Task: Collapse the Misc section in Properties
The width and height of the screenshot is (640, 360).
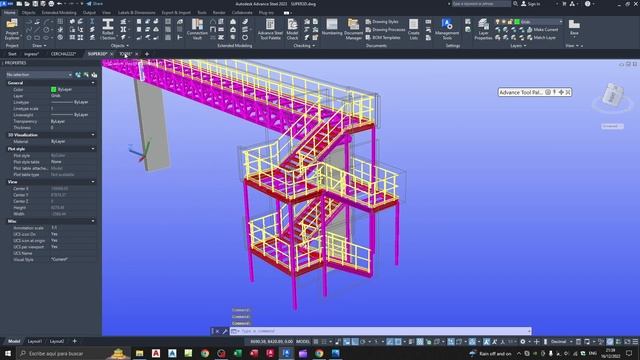Action: tap(93, 221)
